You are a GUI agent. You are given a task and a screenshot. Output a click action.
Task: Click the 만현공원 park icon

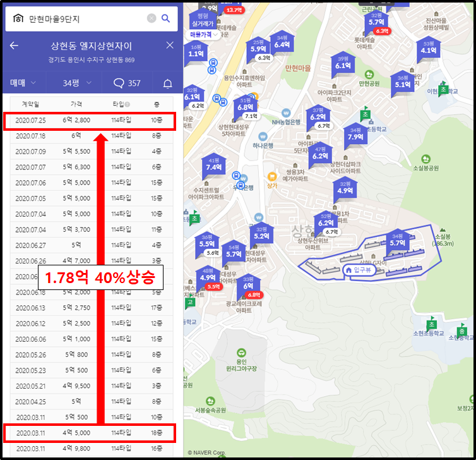tap(369, 75)
